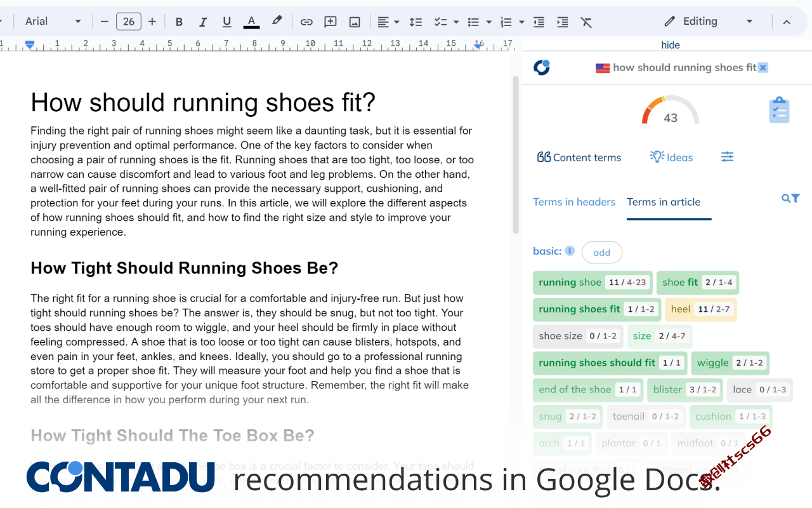Select the 'running shoes fit' term chip
The width and height of the screenshot is (812, 508).
[597, 309]
